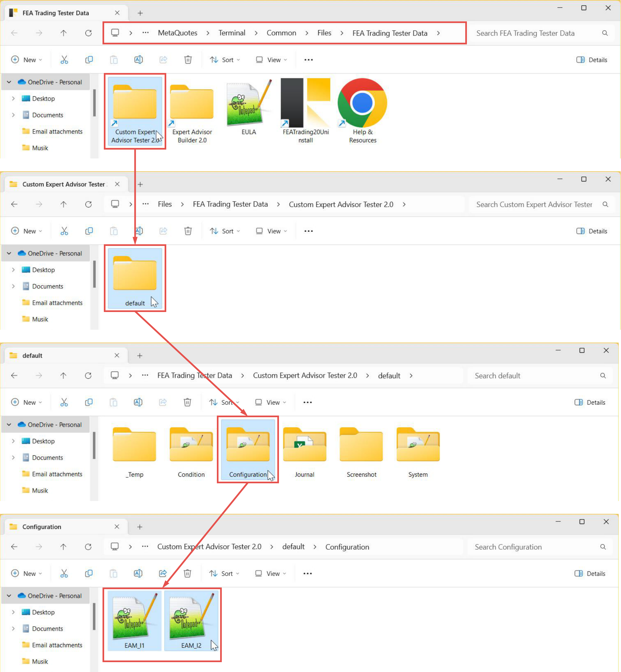The width and height of the screenshot is (621, 672).
Task: Expand breadcrumb ellipsis in FEA Trading Tester Data window
Action: [x=146, y=33]
